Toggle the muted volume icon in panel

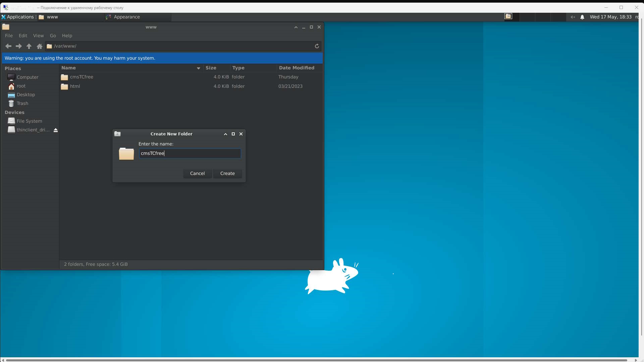tap(573, 17)
